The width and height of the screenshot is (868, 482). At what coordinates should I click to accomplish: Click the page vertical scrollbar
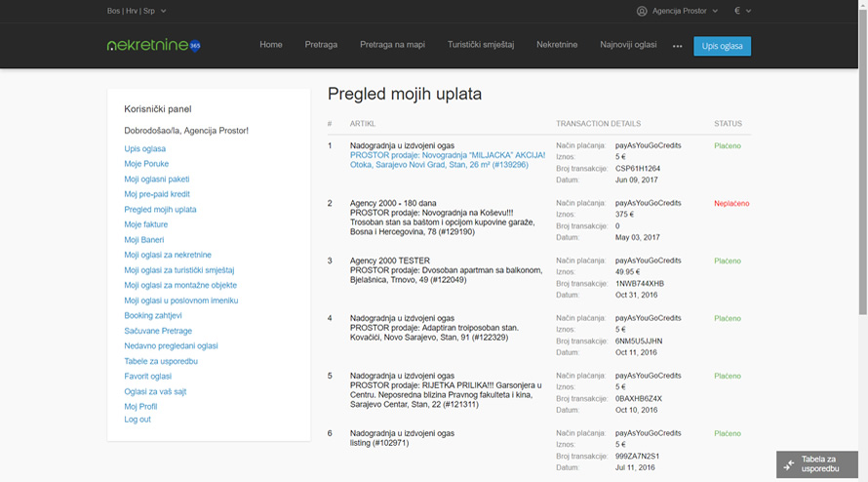(862, 156)
